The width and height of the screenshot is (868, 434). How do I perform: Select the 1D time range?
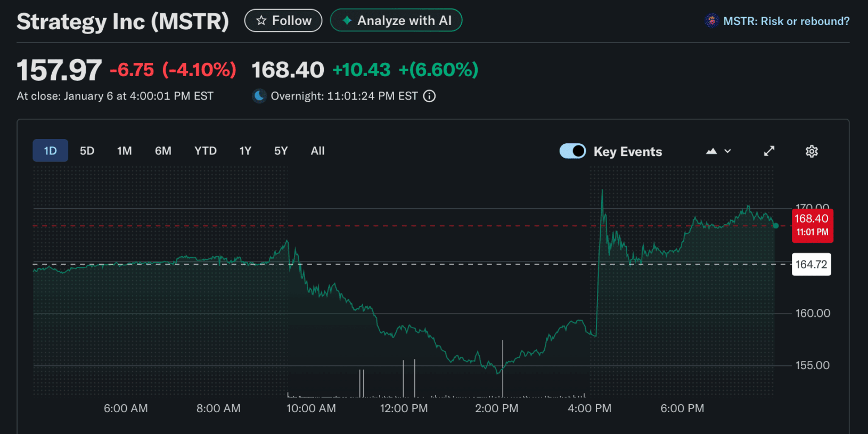click(x=50, y=151)
